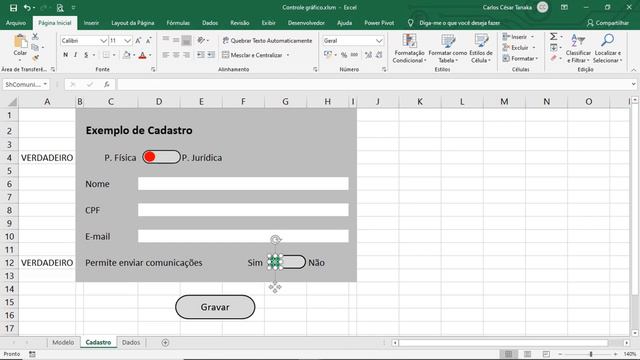
Task: Open Formatação Condicional menu
Action: tap(409, 49)
